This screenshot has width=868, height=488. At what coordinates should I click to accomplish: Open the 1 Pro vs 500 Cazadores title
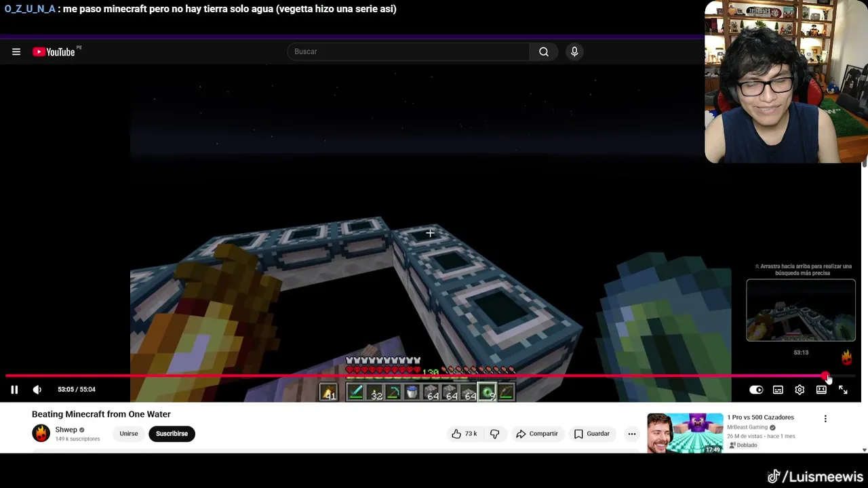tap(760, 418)
